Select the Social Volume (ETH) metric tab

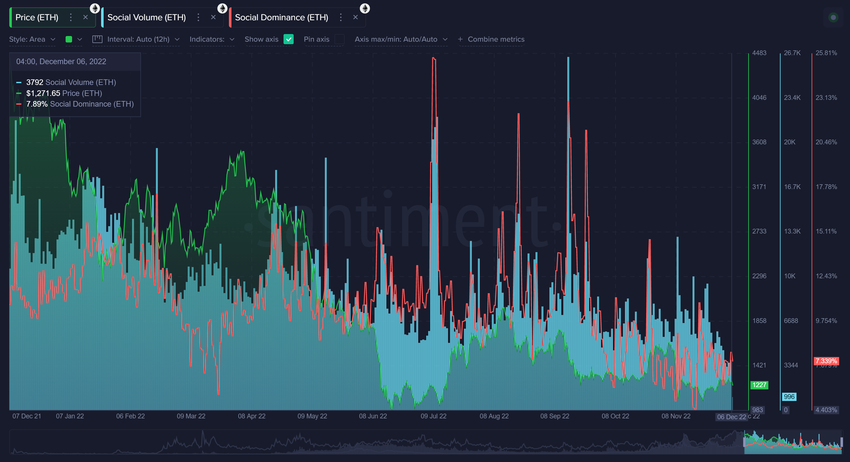pyautogui.click(x=147, y=17)
